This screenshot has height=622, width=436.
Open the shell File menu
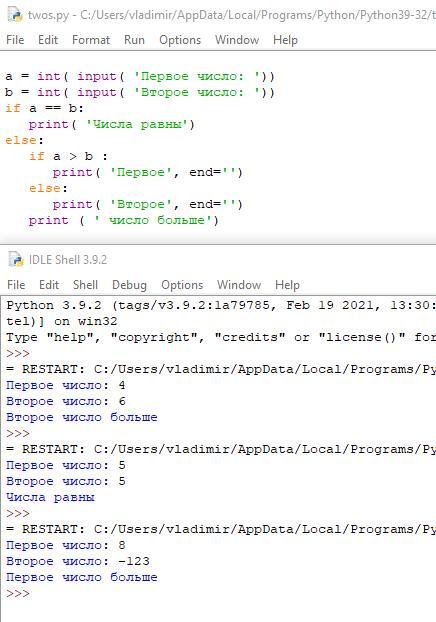(16, 285)
